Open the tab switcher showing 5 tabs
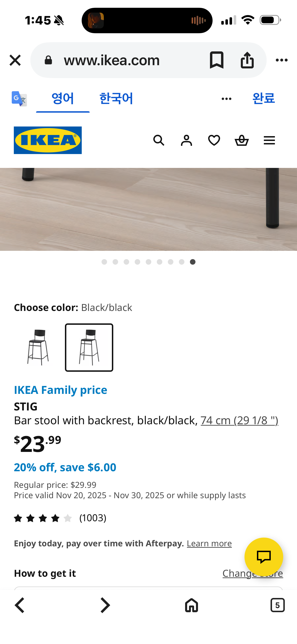This screenshot has height=644, width=297. click(x=277, y=605)
